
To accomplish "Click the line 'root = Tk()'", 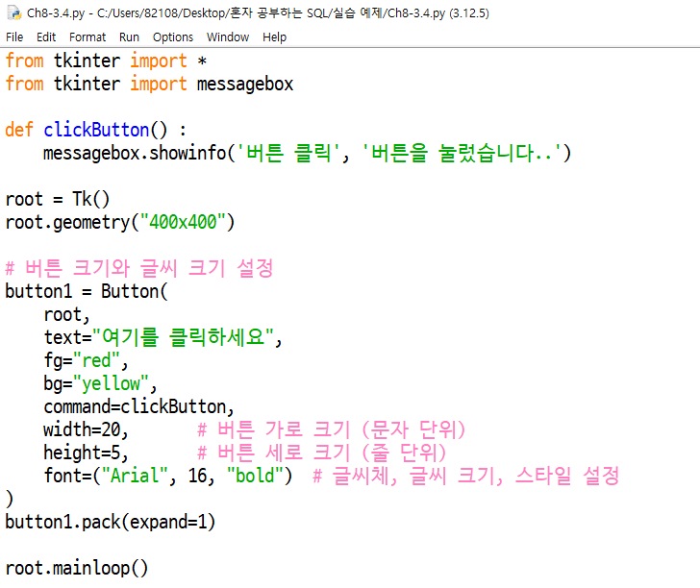I will (57, 199).
